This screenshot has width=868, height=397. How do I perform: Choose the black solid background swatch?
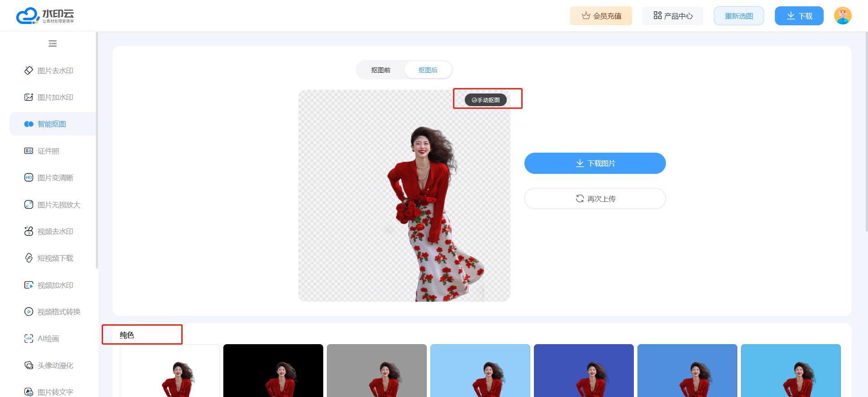[x=273, y=370]
